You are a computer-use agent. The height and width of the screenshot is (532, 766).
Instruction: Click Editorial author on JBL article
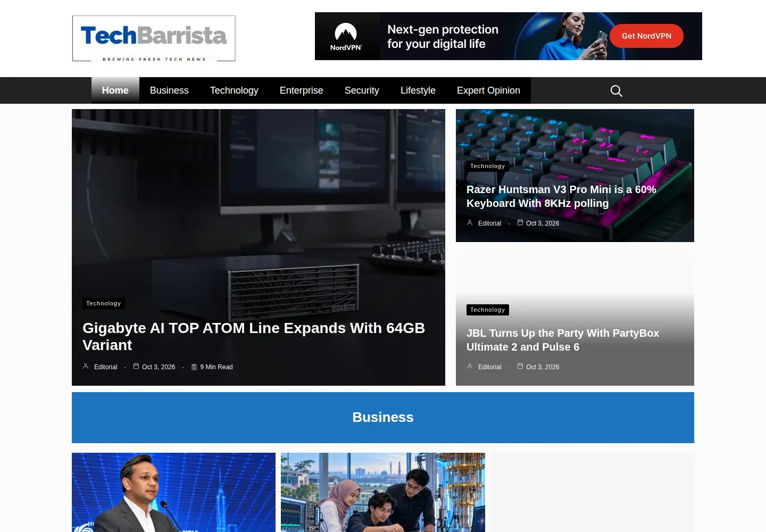489,367
